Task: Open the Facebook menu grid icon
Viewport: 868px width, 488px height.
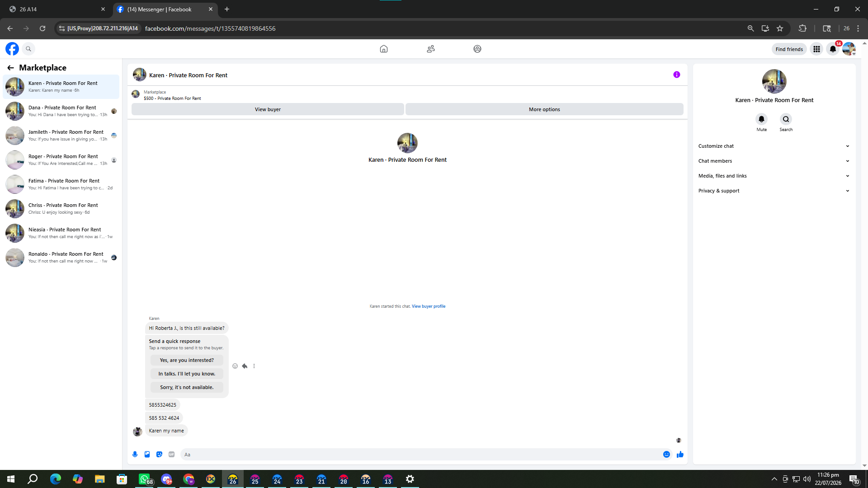Action: [x=816, y=49]
